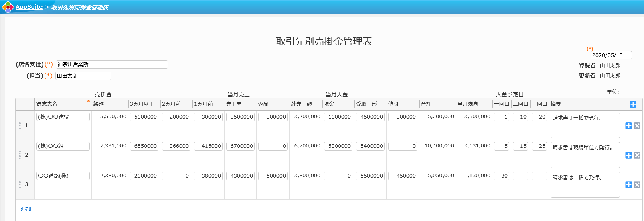Insert a row after row 2 using plus icon
The width and height of the screenshot is (644, 221).
628,156
